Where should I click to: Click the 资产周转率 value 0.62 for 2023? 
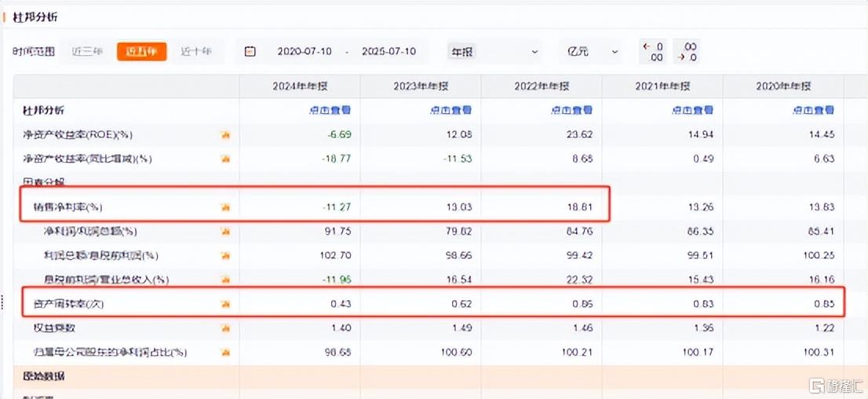[462, 304]
